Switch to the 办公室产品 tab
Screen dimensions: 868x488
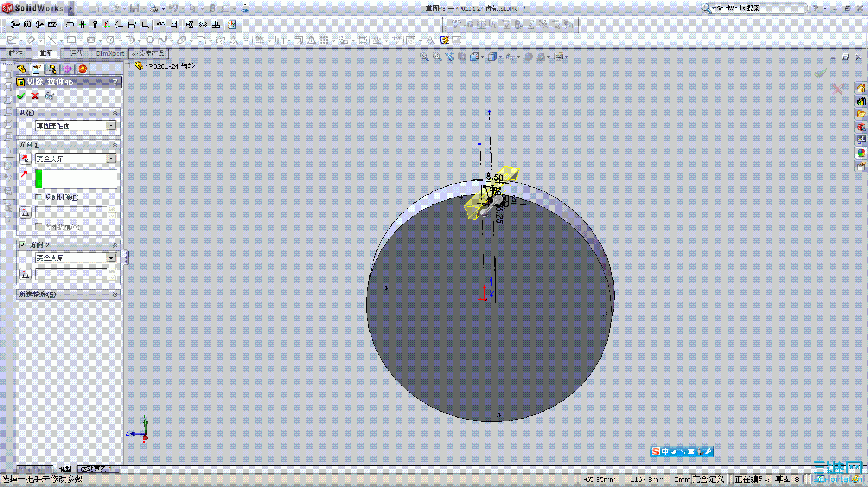[x=148, y=54]
